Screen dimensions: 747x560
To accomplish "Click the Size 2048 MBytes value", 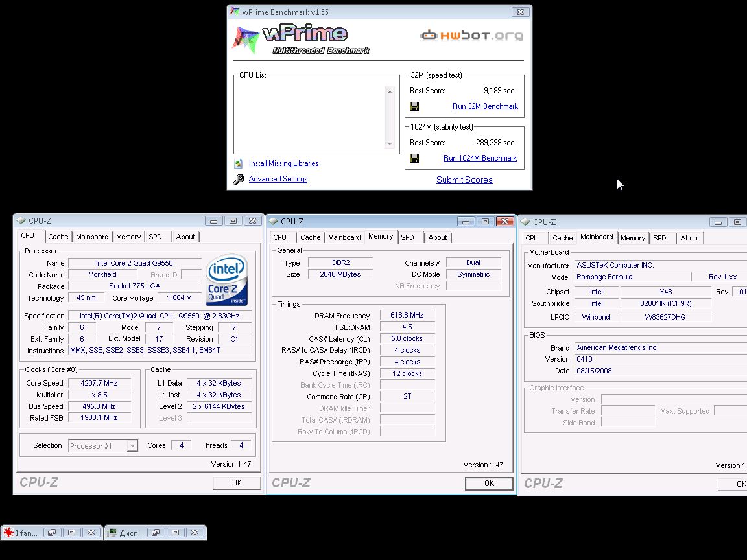I will pos(340,274).
